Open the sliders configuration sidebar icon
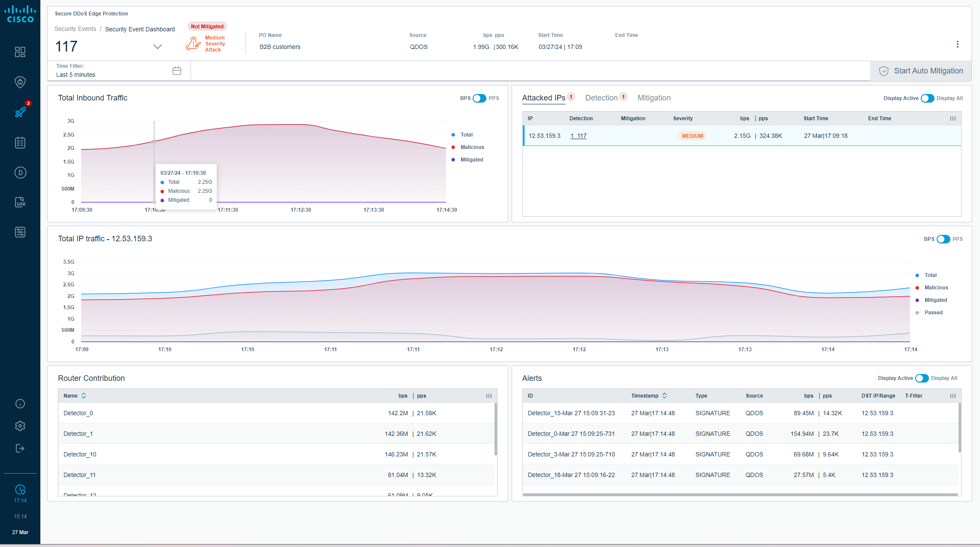The height and width of the screenshot is (547, 980). (x=20, y=232)
